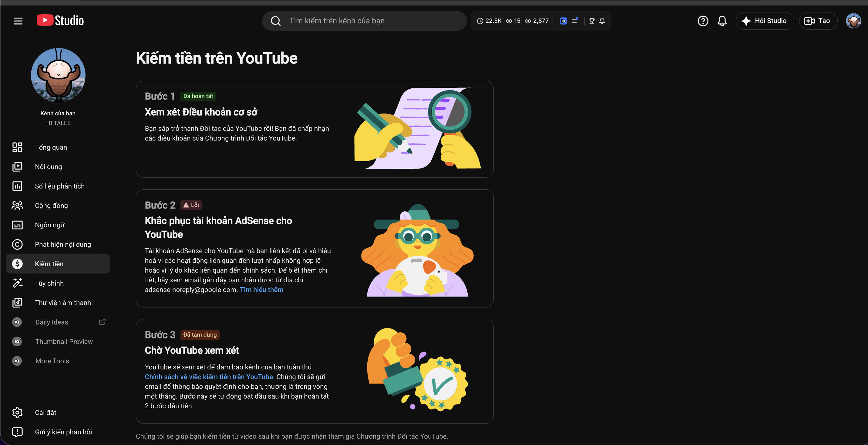Click the Bước 3 step label
868x445 pixels.
pos(160,335)
